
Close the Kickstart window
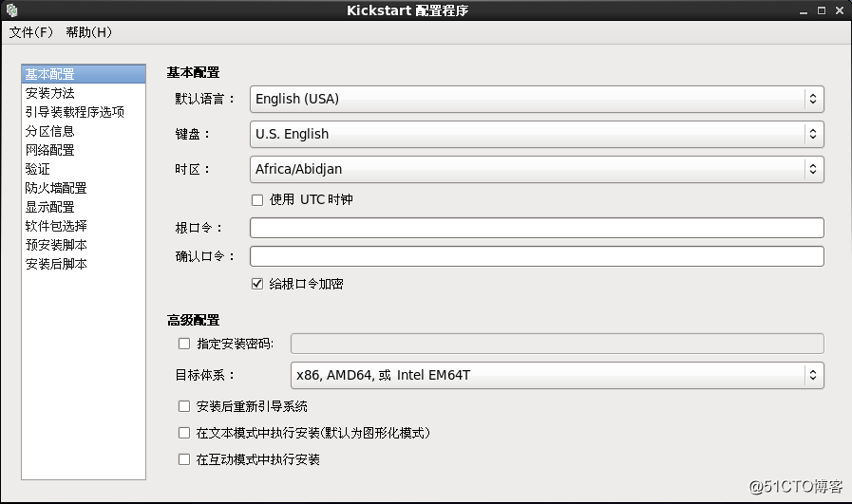840,10
